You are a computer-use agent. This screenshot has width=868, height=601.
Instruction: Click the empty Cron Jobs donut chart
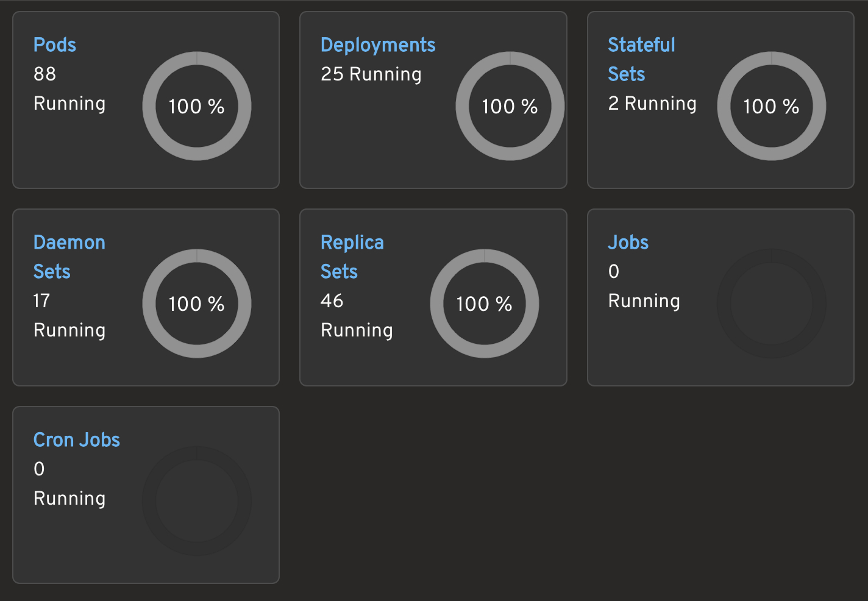[x=197, y=501]
